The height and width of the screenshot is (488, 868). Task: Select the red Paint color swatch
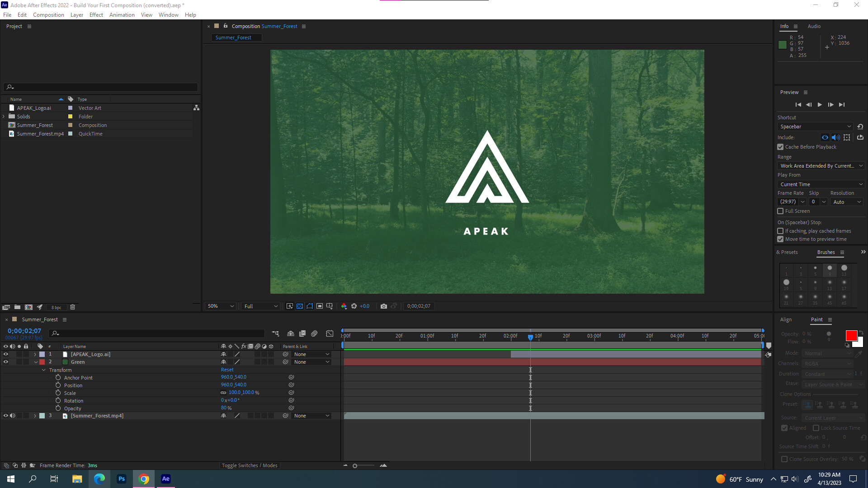click(852, 336)
